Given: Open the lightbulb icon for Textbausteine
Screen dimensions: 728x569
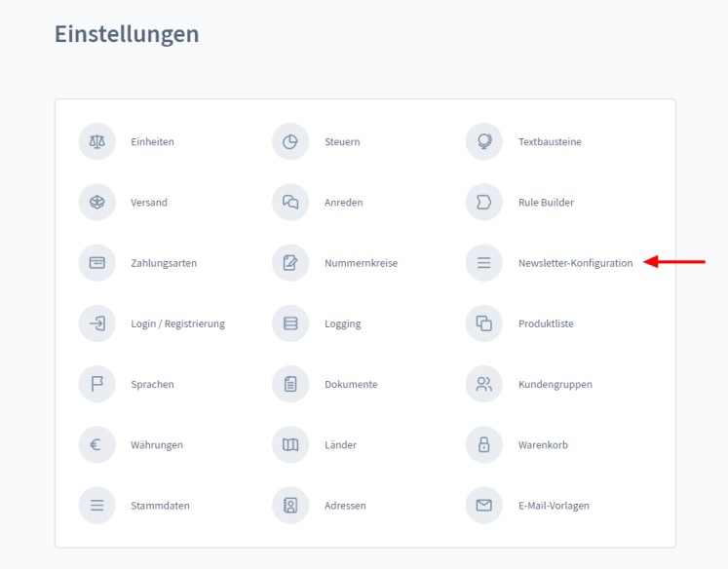Looking at the screenshot, I should pos(483,142).
